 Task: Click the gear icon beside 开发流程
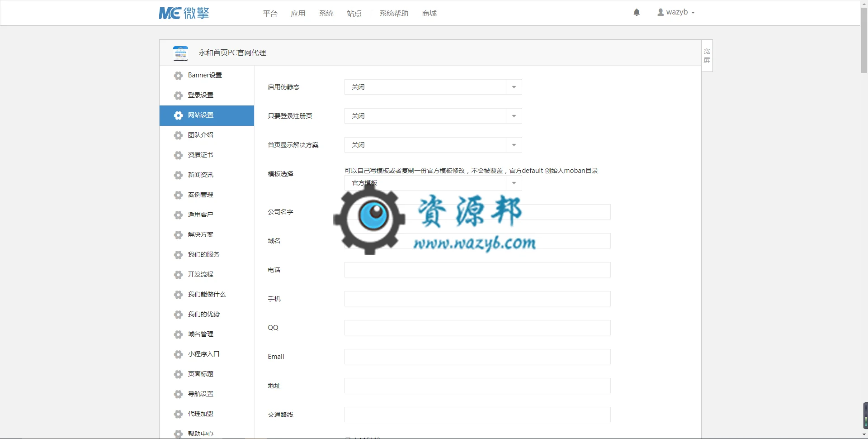point(179,275)
